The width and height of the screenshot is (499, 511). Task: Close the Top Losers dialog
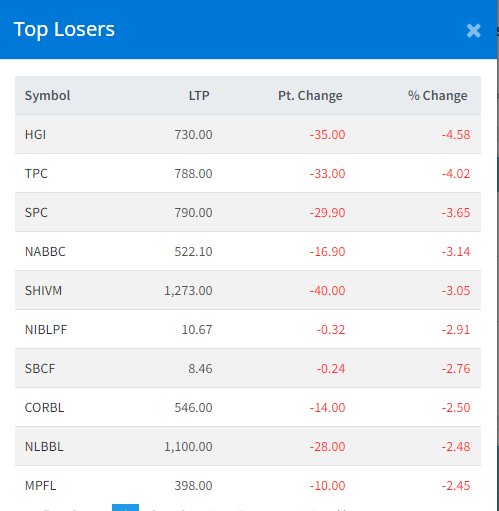473,31
